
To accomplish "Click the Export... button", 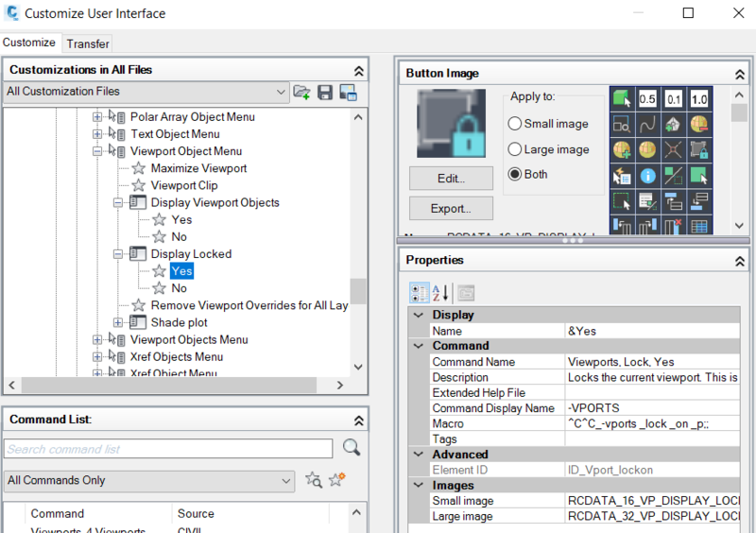I will click(450, 208).
